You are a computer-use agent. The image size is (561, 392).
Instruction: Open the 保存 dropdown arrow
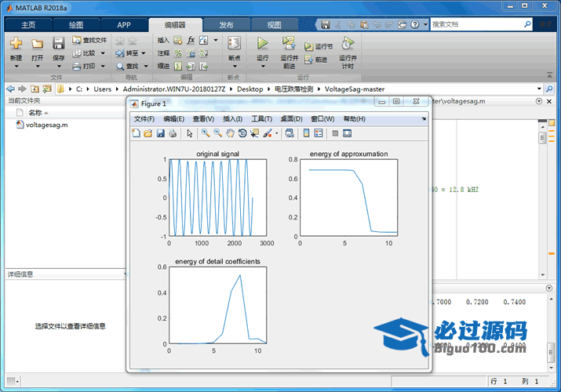pos(59,66)
